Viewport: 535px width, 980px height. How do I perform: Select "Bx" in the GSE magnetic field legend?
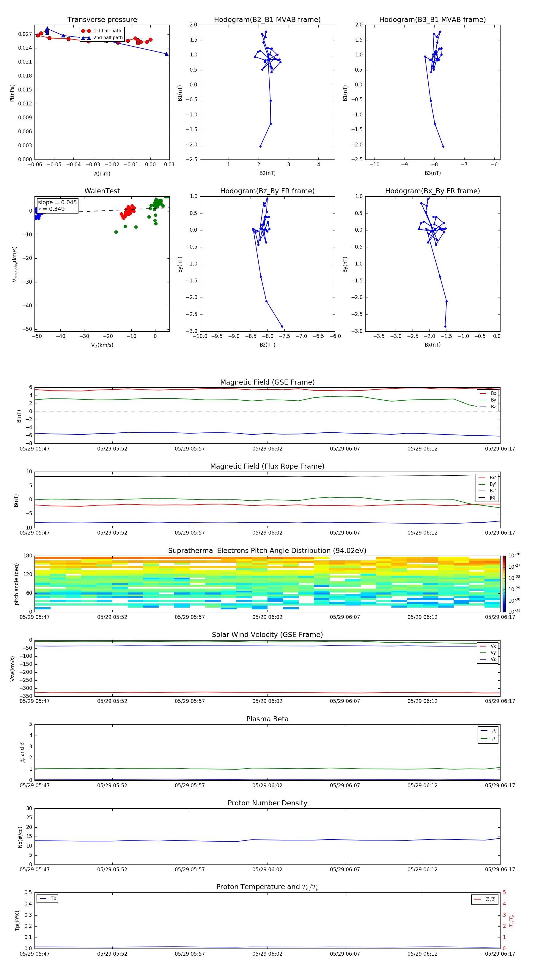[x=488, y=393]
